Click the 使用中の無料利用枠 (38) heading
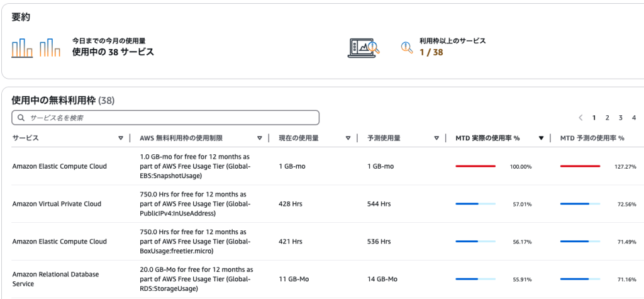The height and width of the screenshot is (299, 644). pos(63,100)
